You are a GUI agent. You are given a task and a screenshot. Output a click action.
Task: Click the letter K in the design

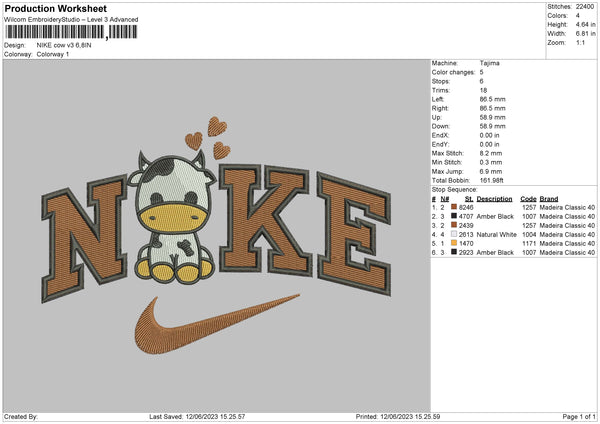[x=264, y=218]
